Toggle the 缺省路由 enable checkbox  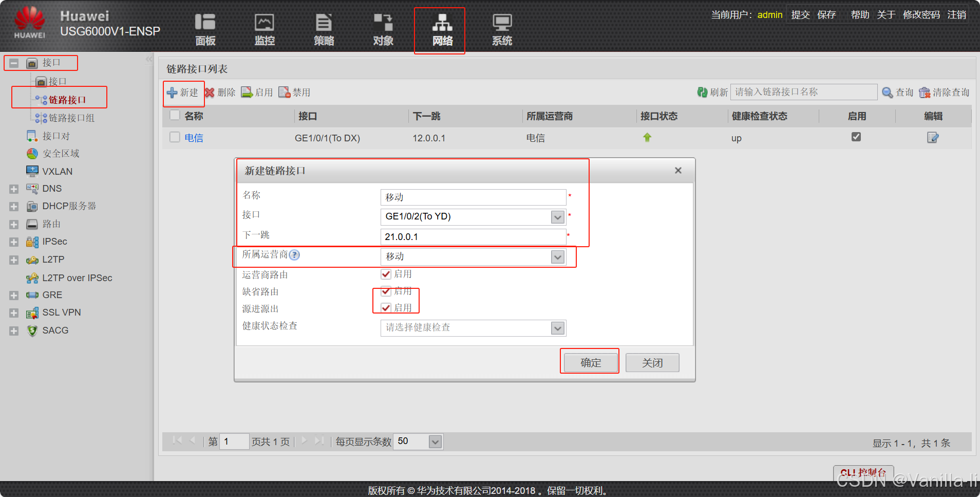[386, 291]
